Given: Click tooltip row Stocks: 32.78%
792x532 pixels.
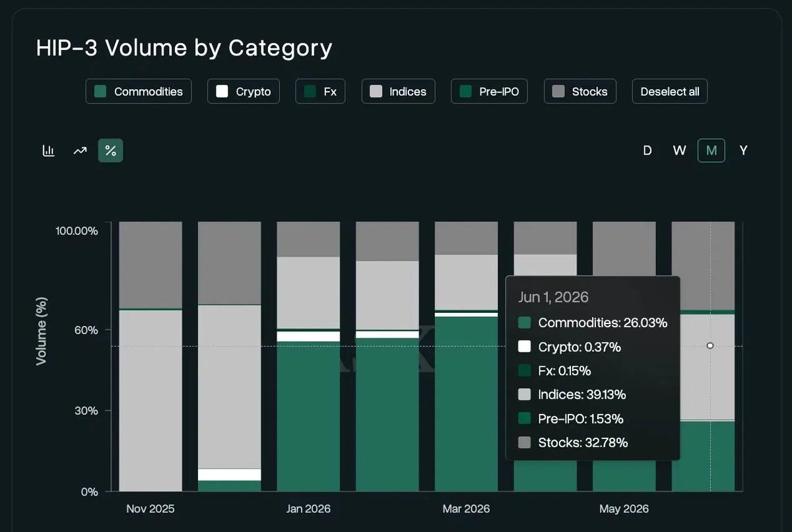Looking at the screenshot, I should coord(573,442).
